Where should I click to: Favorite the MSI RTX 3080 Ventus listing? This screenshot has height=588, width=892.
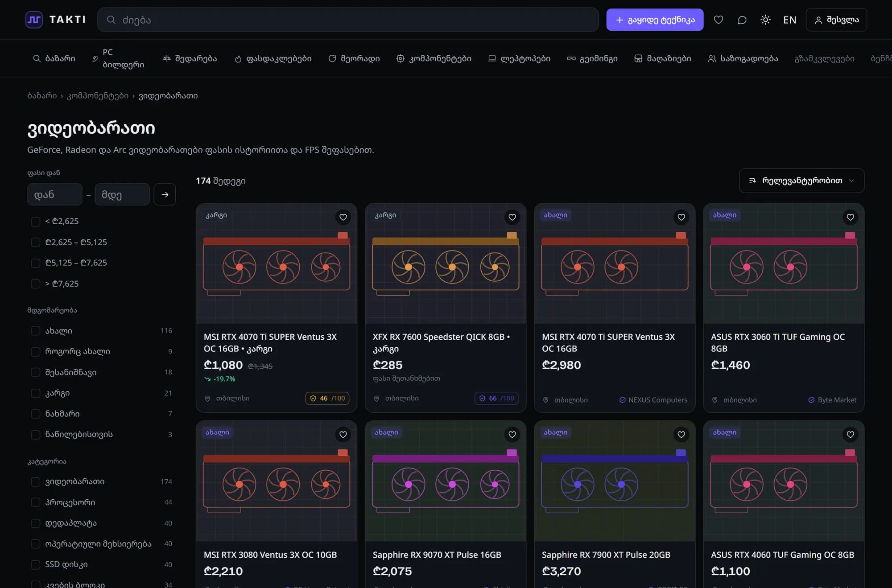point(343,435)
